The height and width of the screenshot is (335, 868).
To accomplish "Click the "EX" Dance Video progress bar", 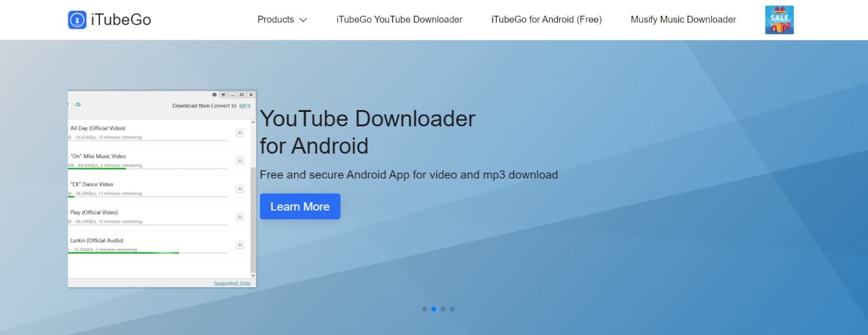I will pos(148,196).
